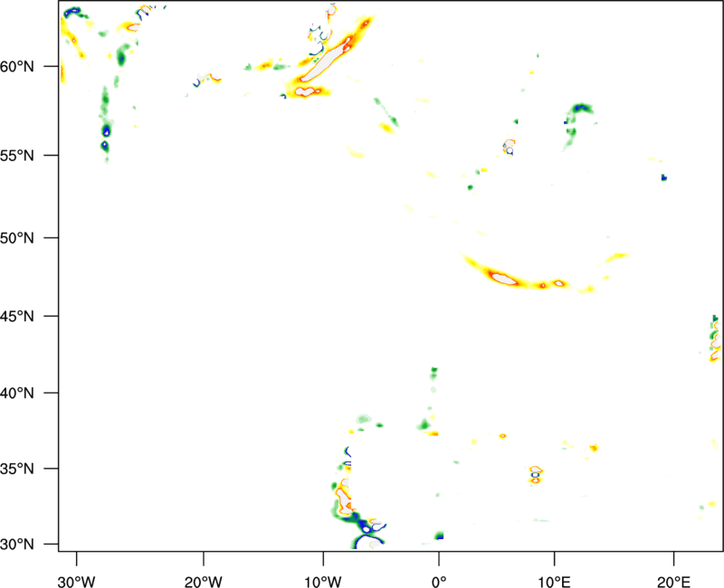Select the 40°N latitude tick label
The height and width of the screenshot is (588, 724).
tap(33, 394)
